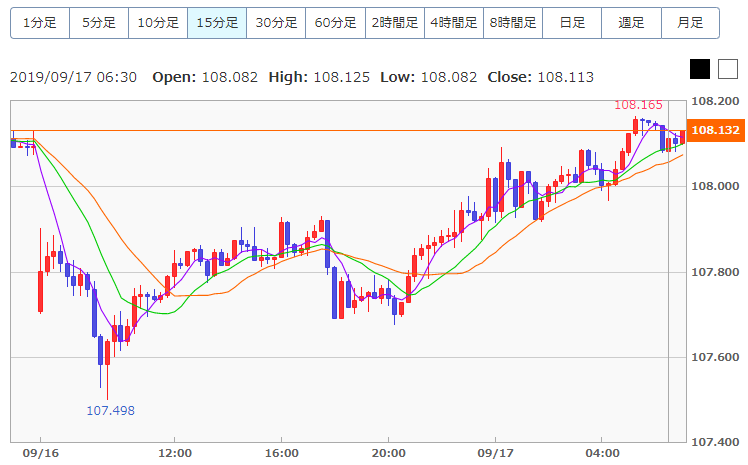748x465 pixels.
Task: Apply the black chart theme swatch
Action: (x=700, y=69)
